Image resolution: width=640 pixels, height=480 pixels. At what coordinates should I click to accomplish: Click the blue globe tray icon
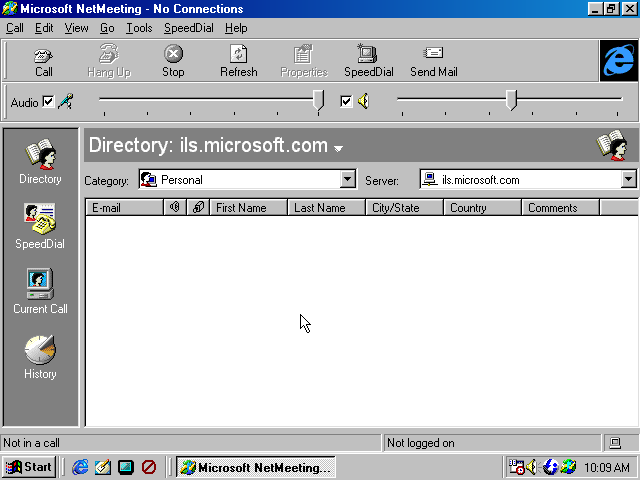coord(550,467)
